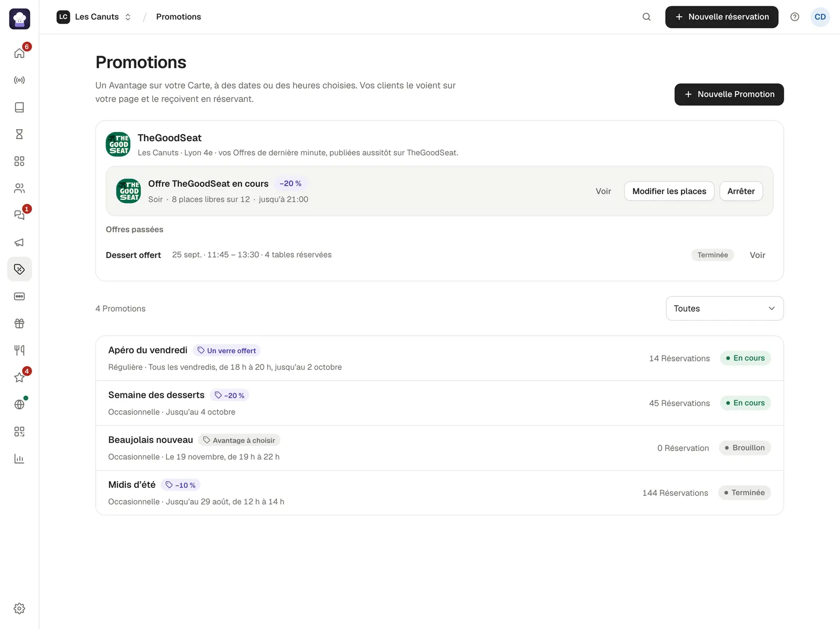Open the hourglass waitlist sidebar icon
The image size is (840, 629).
[x=19, y=134]
